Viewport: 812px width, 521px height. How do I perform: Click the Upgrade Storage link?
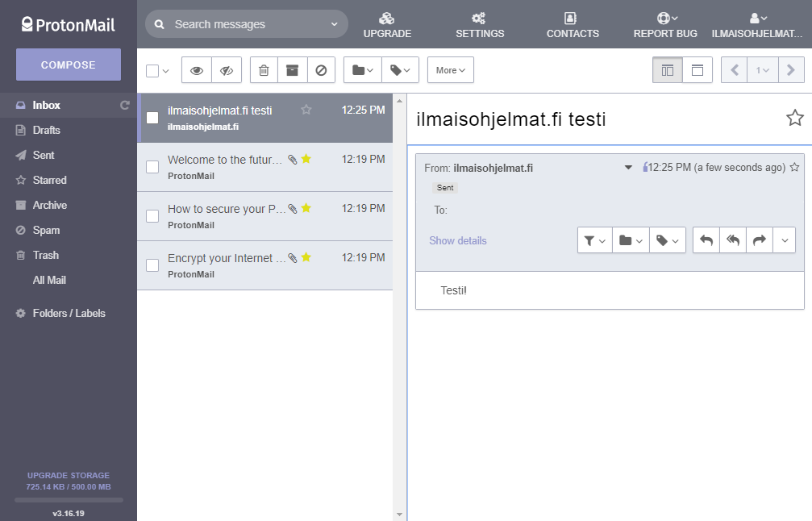coord(69,475)
